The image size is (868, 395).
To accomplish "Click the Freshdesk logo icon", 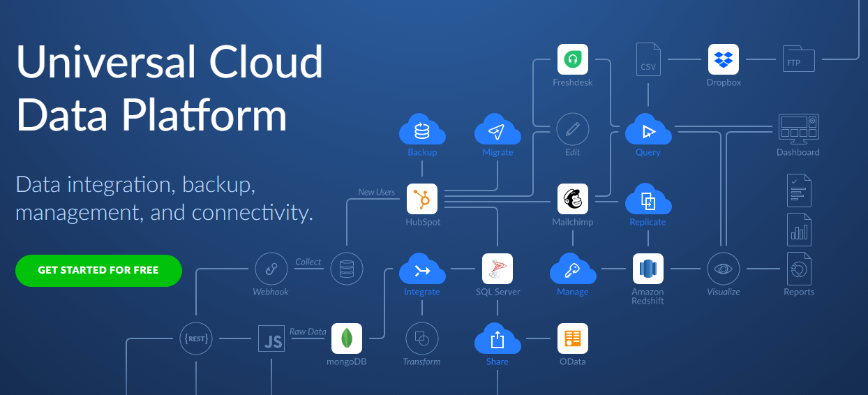I will [573, 59].
